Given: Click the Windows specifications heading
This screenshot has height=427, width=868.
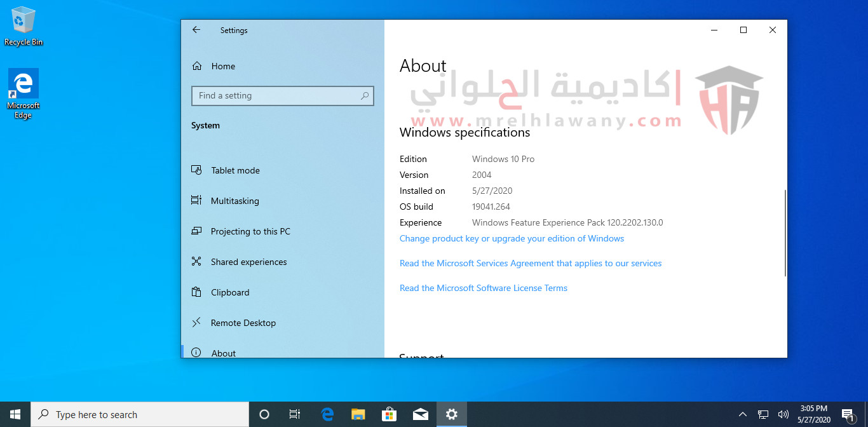Looking at the screenshot, I should 465,132.
